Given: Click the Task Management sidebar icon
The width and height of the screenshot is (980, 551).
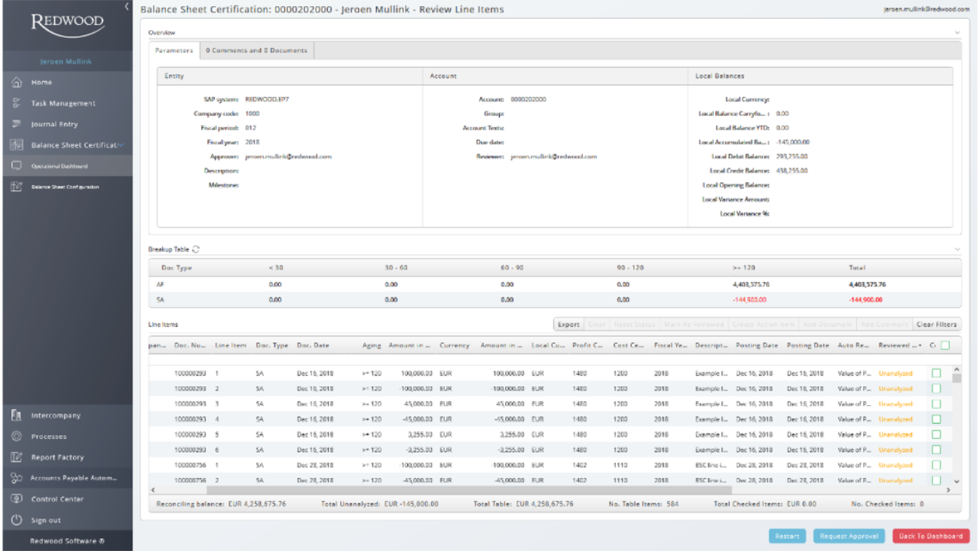Looking at the screenshot, I should (16, 103).
